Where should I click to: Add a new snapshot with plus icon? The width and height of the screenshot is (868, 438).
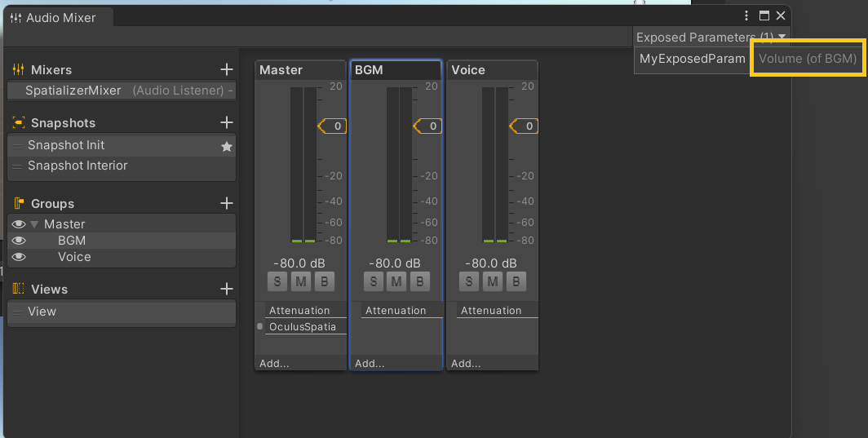(x=227, y=122)
